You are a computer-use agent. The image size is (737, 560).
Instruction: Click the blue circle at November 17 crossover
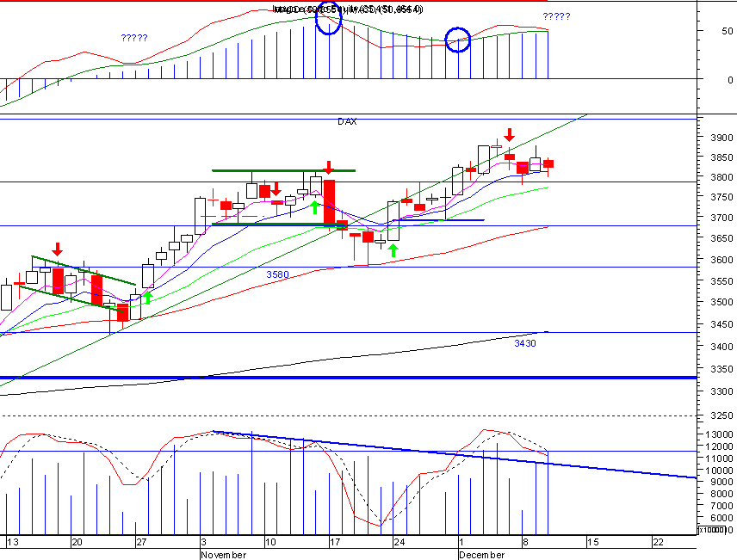click(x=328, y=18)
